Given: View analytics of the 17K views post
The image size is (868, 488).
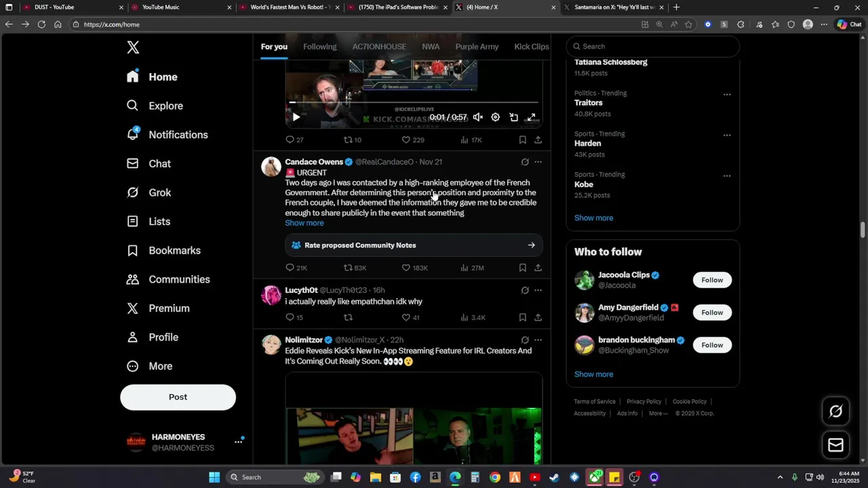Looking at the screenshot, I should pyautogui.click(x=471, y=140).
